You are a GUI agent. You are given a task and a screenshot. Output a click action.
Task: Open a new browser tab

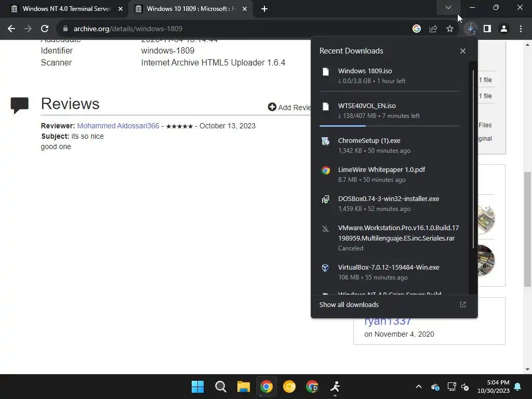point(264,9)
